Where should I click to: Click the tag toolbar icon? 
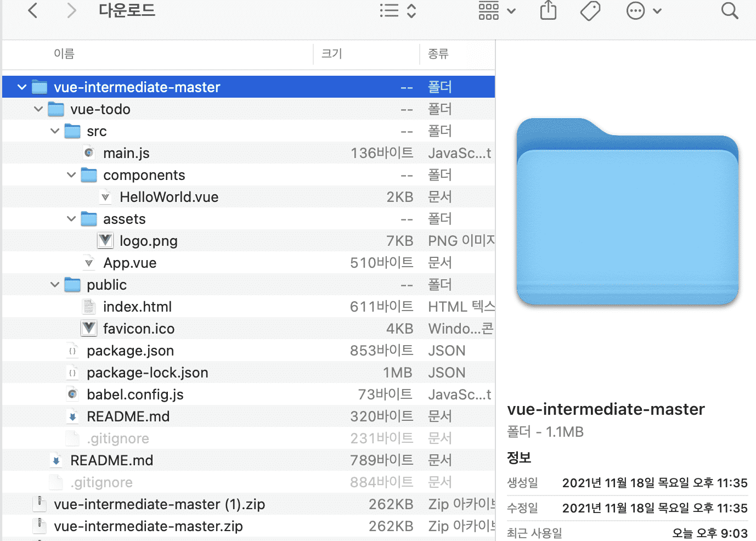pos(590,10)
